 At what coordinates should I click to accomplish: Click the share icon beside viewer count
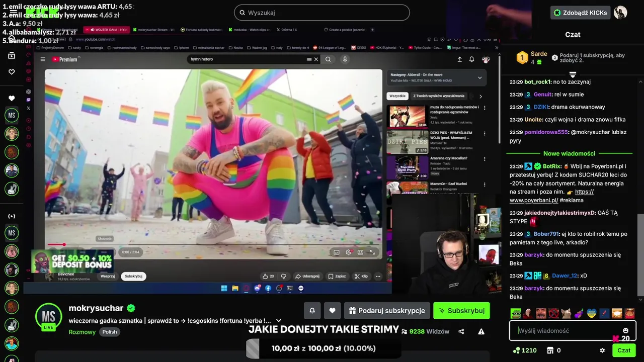(461, 331)
